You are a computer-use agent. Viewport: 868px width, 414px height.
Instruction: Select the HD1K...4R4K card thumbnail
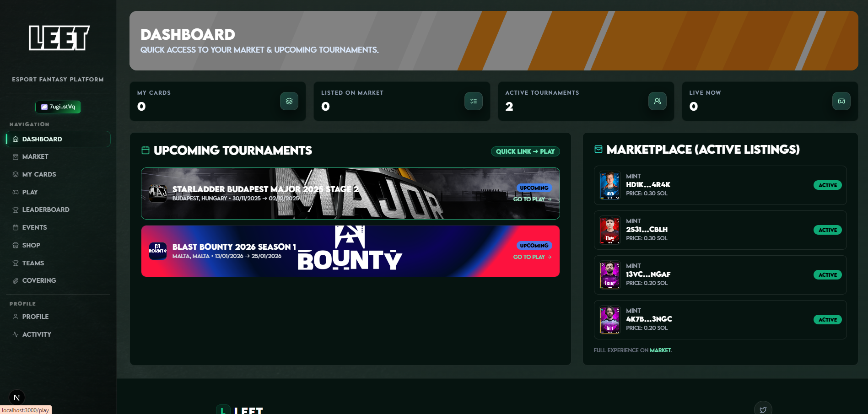point(610,185)
